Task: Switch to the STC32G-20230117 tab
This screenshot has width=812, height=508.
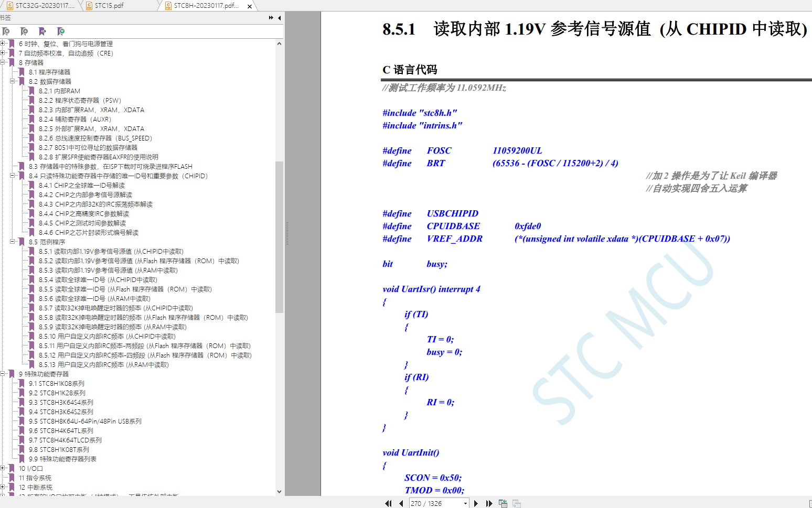Action: point(40,6)
